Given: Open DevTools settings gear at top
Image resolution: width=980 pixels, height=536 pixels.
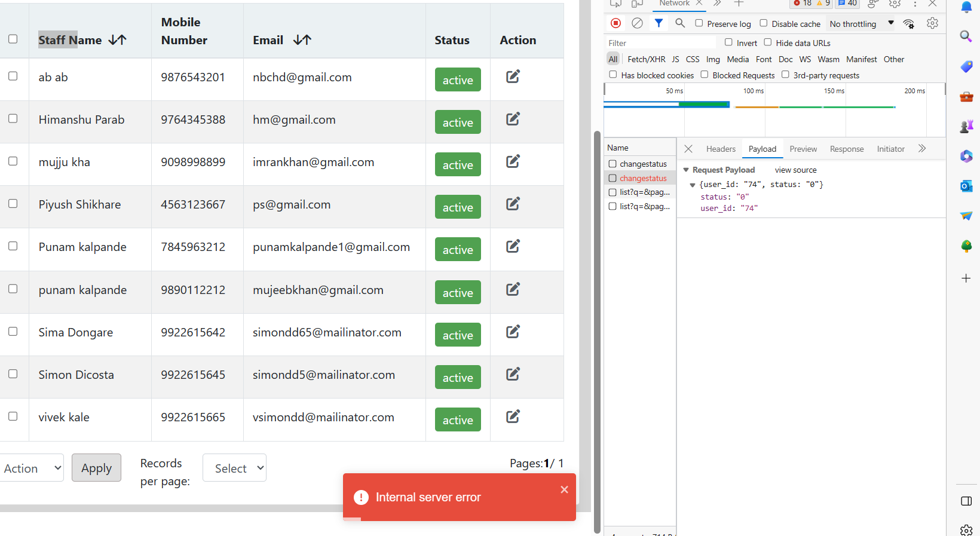Looking at the screenshot, I should pos(895,4).
